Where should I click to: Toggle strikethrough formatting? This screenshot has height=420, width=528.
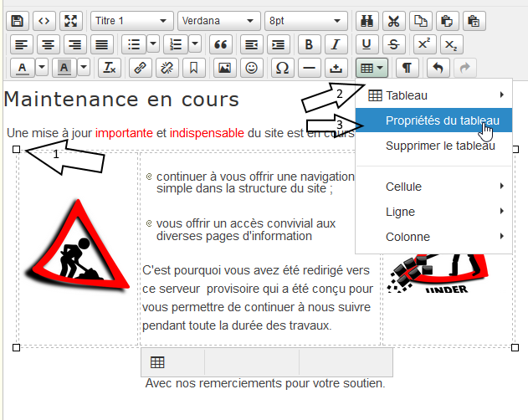click(393, 44)
